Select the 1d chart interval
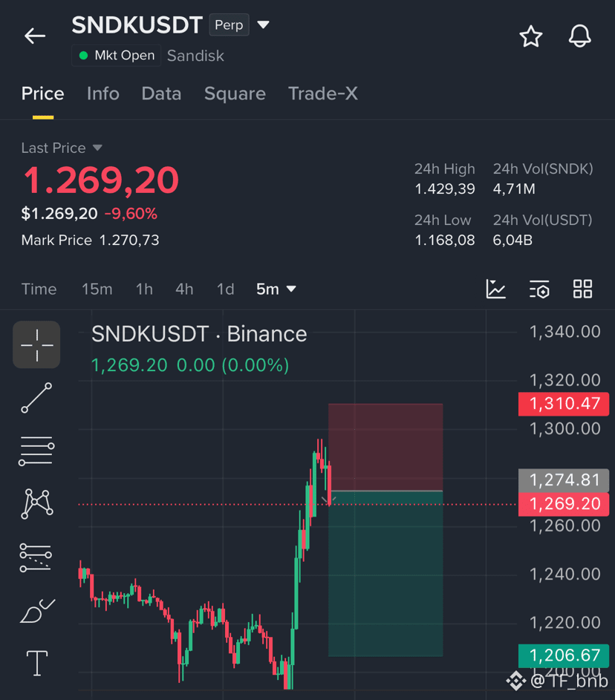This screenshot has width=615, height=700. pyautogui.click(x=225, y=290)
